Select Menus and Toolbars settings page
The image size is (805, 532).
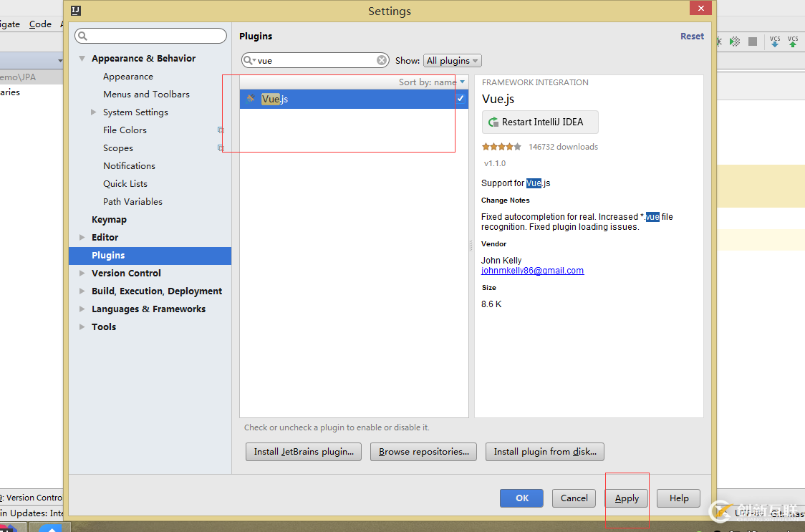coord(146,95)
